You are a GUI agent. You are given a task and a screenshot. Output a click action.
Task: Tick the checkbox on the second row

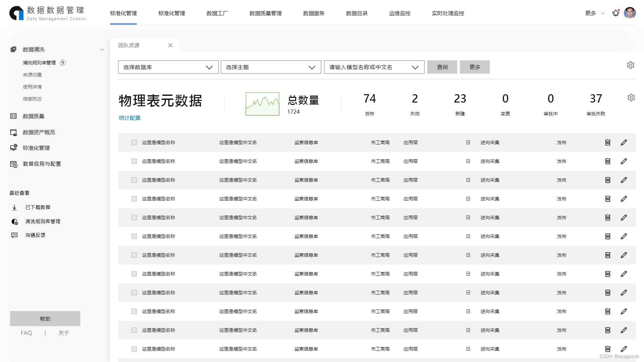[x=134, y=161]
